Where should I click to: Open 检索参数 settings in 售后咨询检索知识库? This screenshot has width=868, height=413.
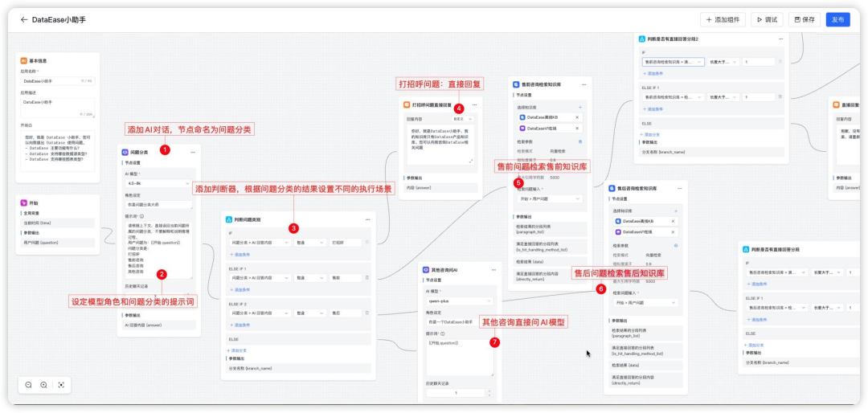(x=675, y=245)
